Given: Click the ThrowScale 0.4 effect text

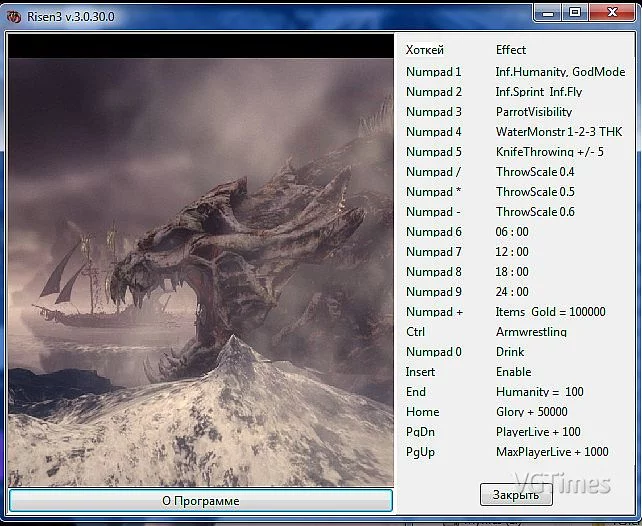Looking at the screenshot, I should click(535, 172).
